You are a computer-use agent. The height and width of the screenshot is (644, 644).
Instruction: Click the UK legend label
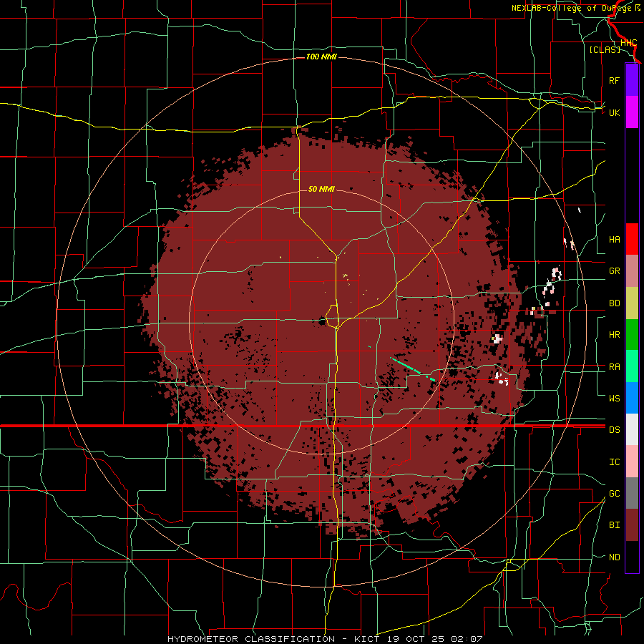[614, 112]
